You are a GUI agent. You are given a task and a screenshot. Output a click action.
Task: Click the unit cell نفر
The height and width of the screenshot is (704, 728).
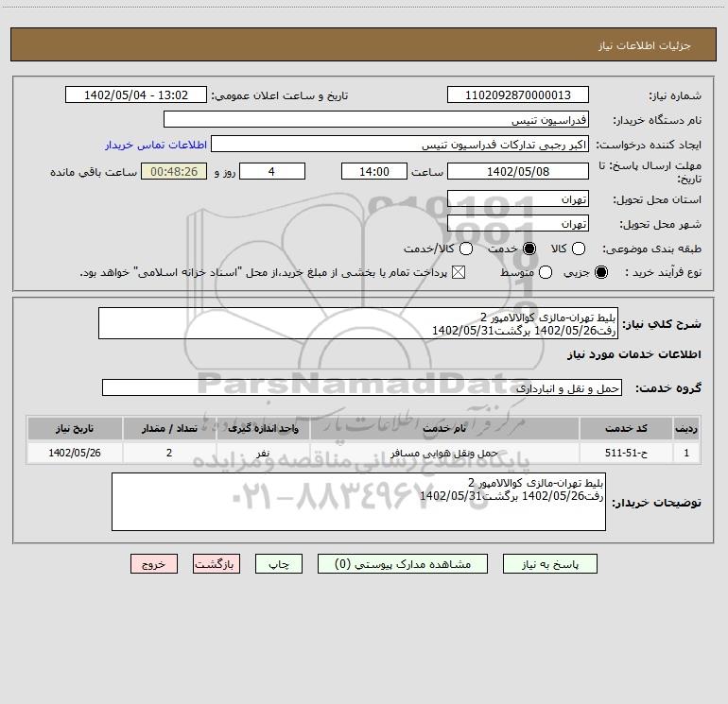(263, 453)
